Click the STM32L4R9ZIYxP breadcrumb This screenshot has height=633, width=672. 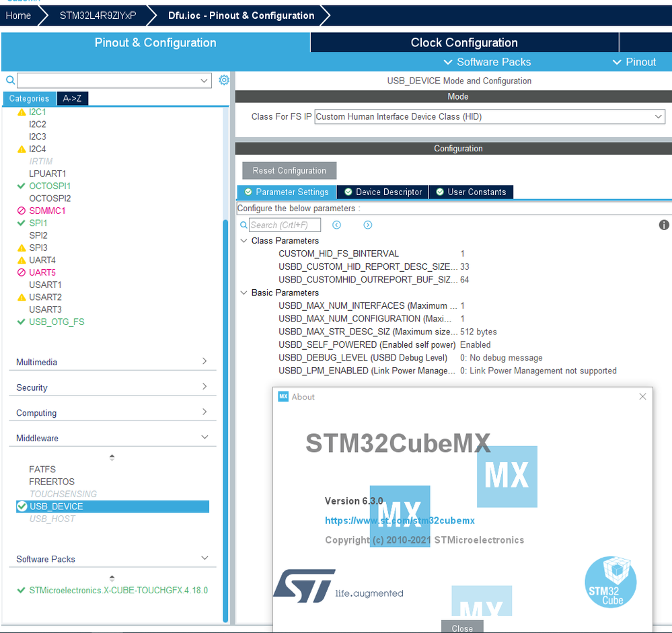(x=98, y=15)
